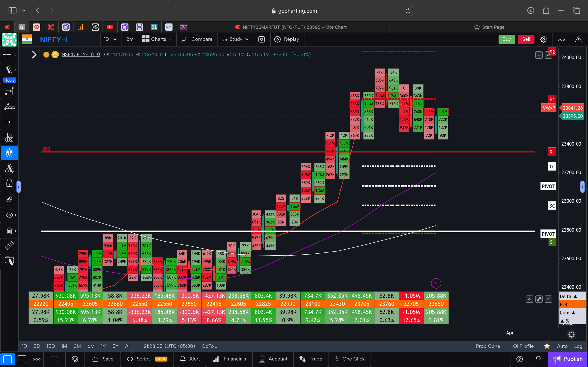Image resolution: width=588 pixels, height=367 pixels.
Task: Open the Study indicators dropdown
Action: tap(235, 39)
